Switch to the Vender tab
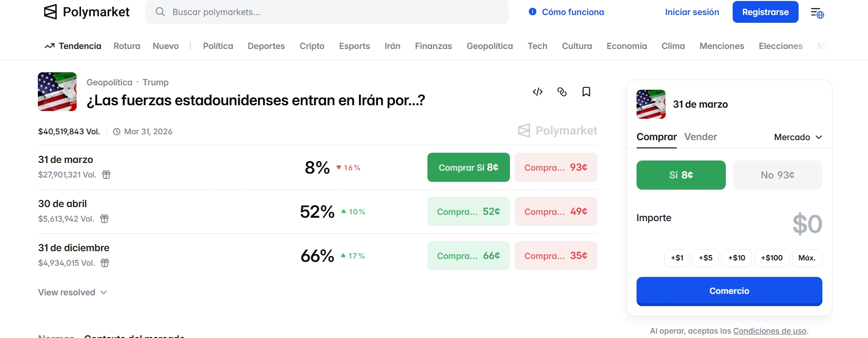Screen dimensions: 868x338 tap(700, 137)
